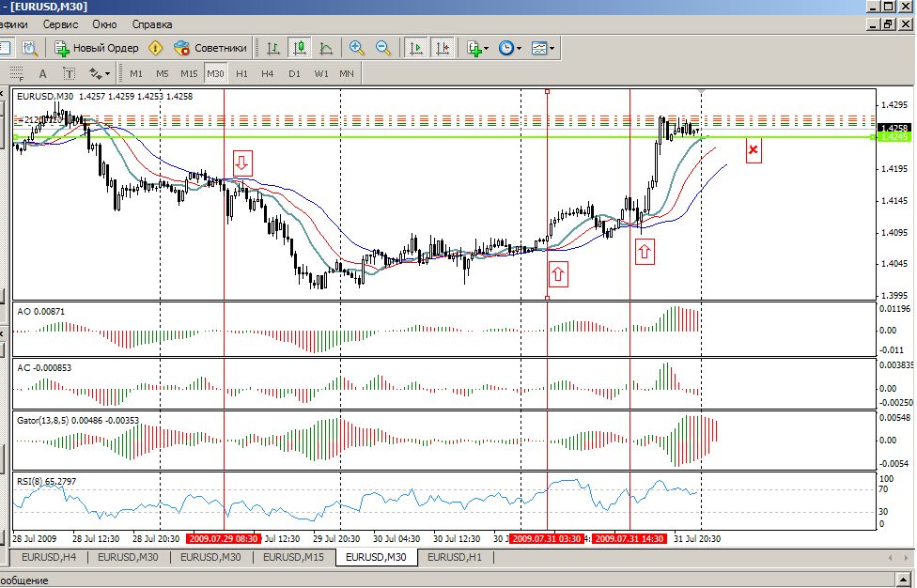Switch to M1 timeframe
The height and width of the screenshot is (588, 917).
pos(136,73)
